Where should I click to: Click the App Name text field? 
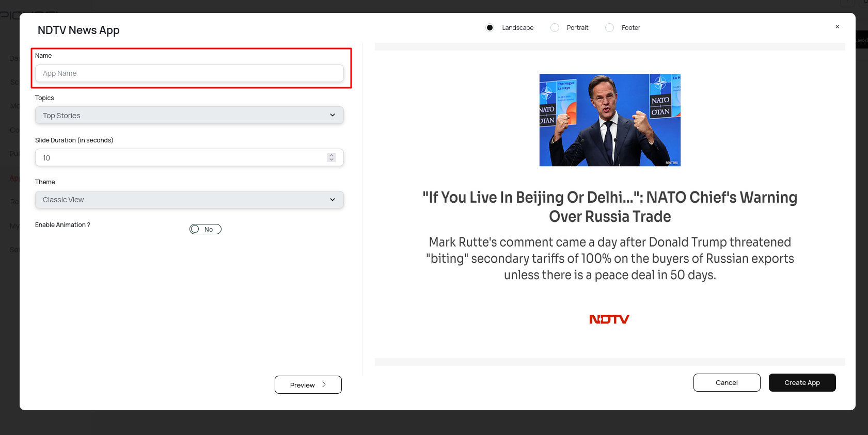point(189,73)
